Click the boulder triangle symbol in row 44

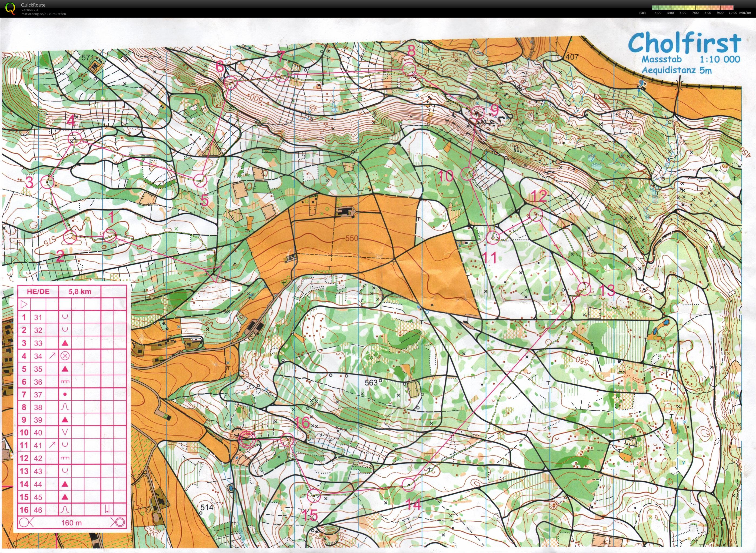click(65, 484)
